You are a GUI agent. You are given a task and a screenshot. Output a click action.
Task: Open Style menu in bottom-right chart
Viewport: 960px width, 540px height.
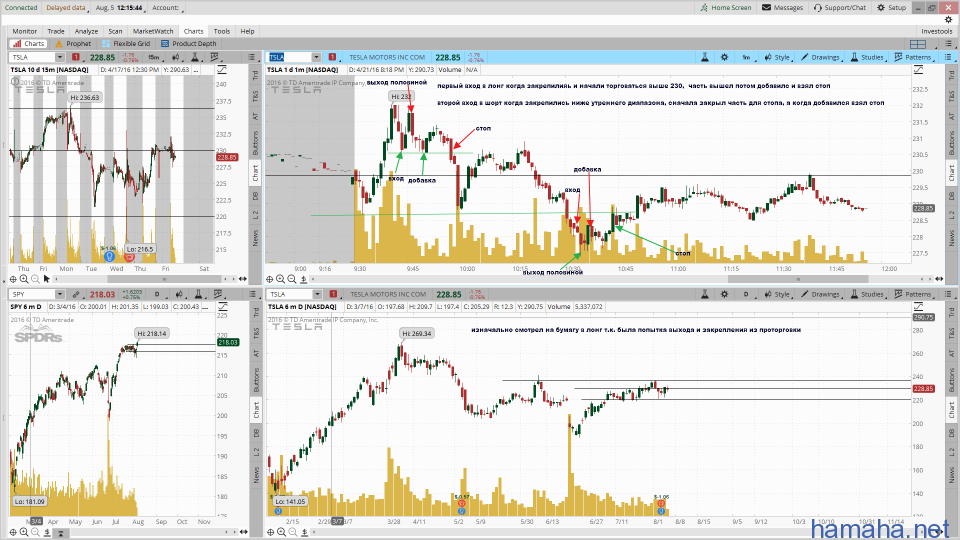778,294
